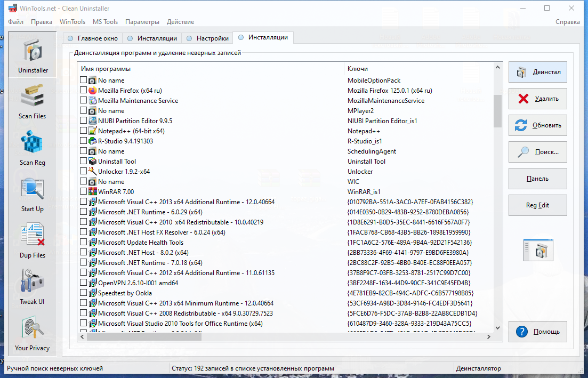Image resolution: width=588 pixels, height=378 pixels.
Task: Open the Start Up manager
Action: pyautogui.click(x=33, y=194)
